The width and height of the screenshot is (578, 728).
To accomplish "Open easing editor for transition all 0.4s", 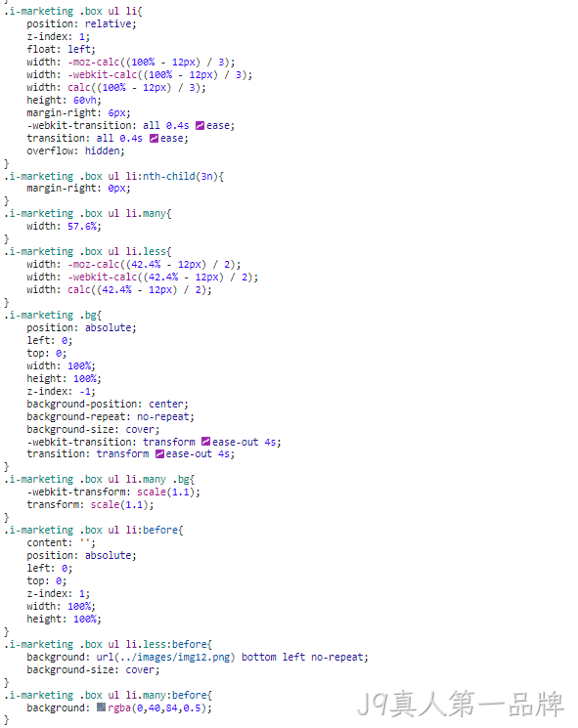I will pyautogui.click(x=154, y=139).
